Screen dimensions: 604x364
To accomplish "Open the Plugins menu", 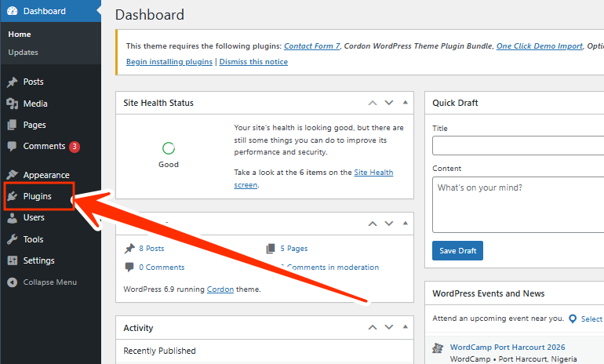I will point(38,196).
